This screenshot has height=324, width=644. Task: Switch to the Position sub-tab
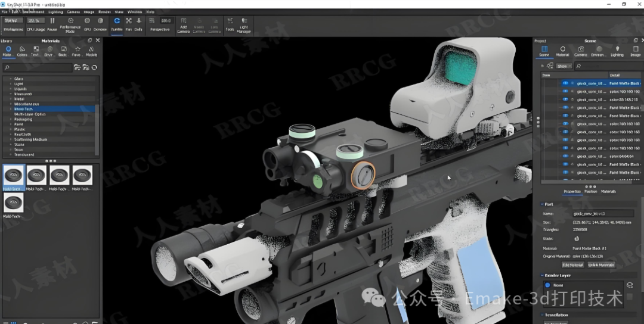tap(591, 192)
